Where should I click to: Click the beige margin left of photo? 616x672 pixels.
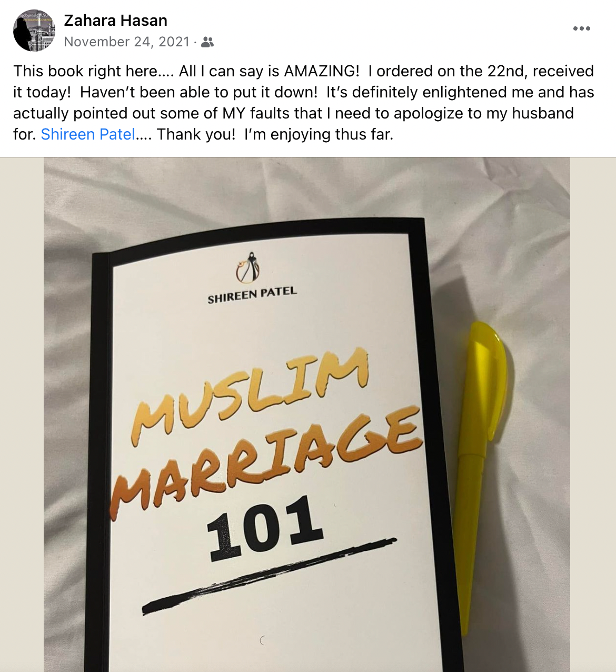[22, 414]
